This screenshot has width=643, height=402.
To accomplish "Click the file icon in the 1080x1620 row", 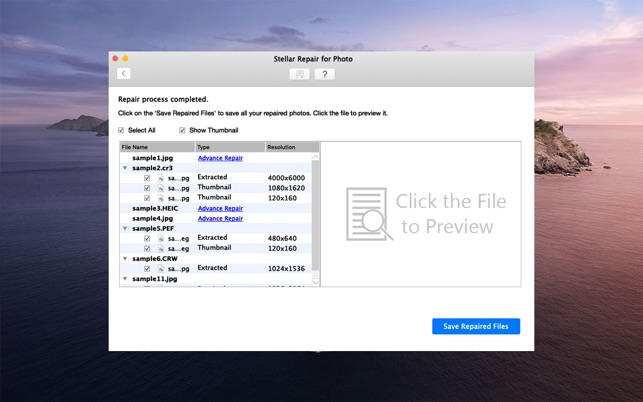I will click(161, 188).
